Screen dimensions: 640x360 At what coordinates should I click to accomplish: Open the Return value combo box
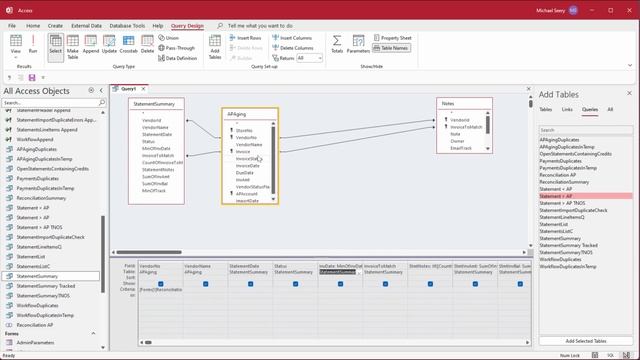point(309,58)
